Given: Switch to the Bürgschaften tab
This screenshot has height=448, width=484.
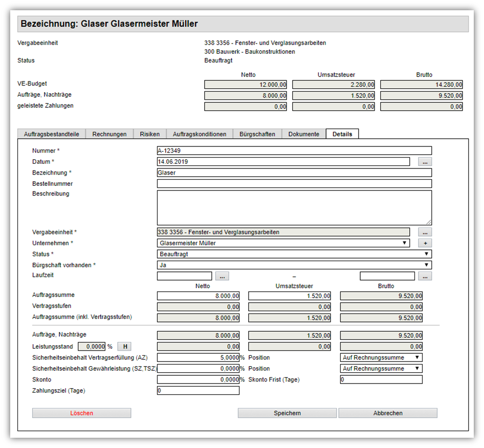Looking at the screenshot, I should click(x=257, y=134).
